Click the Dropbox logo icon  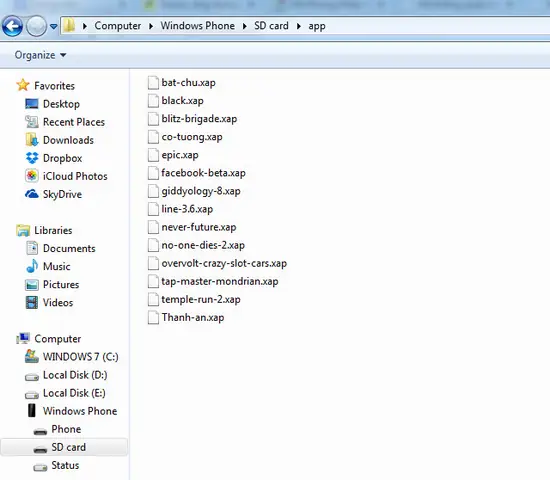coord(32,158)
